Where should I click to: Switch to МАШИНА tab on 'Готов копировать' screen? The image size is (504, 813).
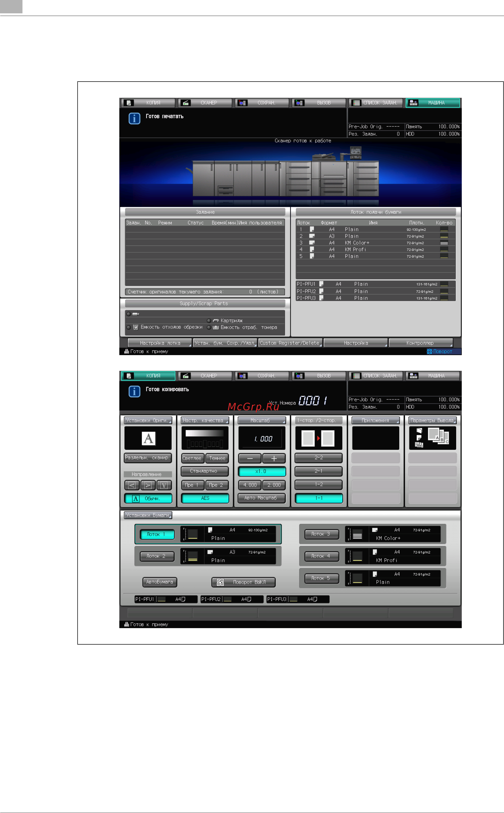click(433, 376)
